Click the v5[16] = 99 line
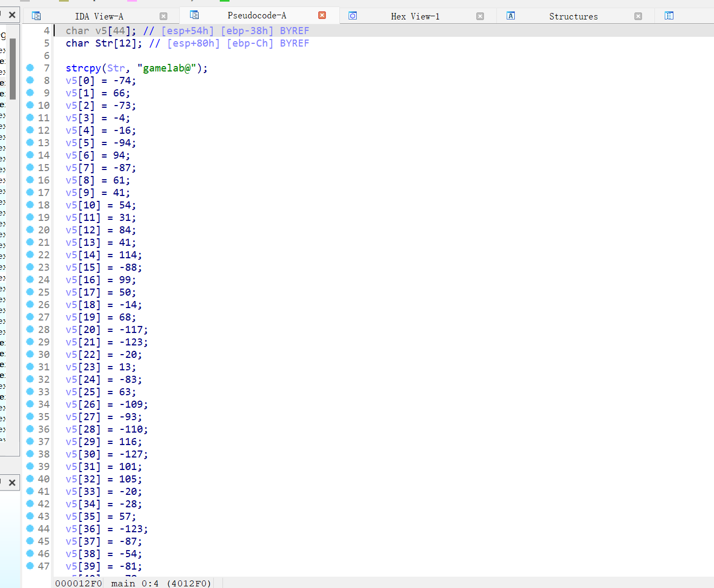Viewport: 714px width, 588px height. pyautogui.click(x=101, y=280)
